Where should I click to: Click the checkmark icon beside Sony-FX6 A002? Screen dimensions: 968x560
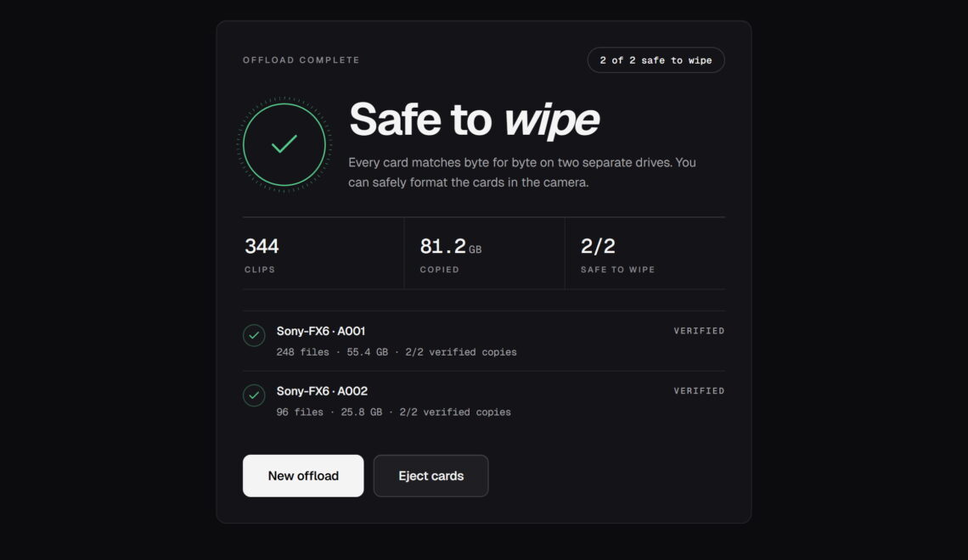(254, 395)
